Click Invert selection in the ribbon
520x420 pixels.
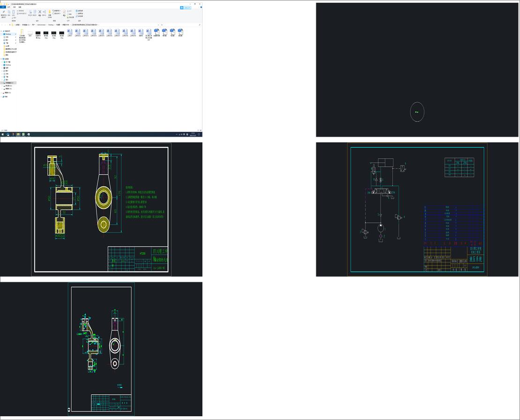(80, 16)
